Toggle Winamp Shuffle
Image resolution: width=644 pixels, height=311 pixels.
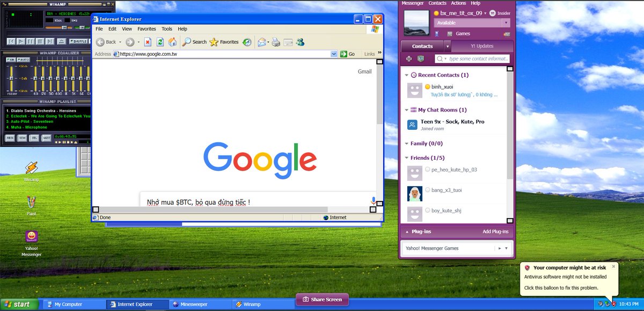(78, 41)
